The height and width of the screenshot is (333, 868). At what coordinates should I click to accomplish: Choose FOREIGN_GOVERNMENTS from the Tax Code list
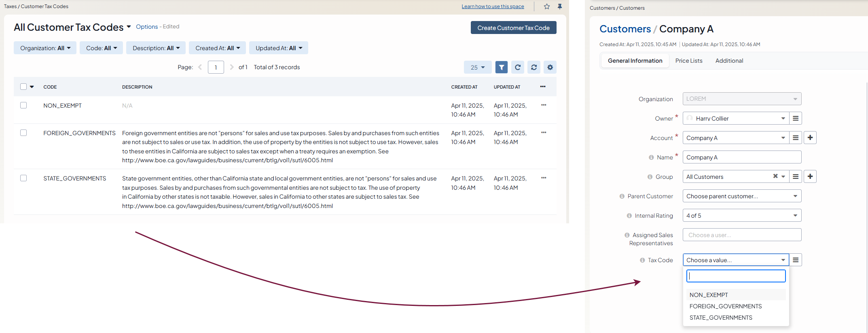point(725,306)
